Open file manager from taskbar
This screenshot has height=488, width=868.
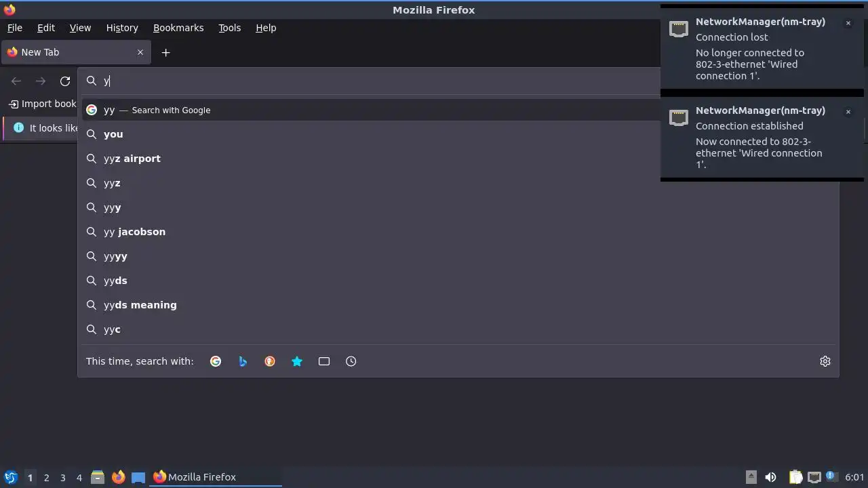(x=98, y=477)
